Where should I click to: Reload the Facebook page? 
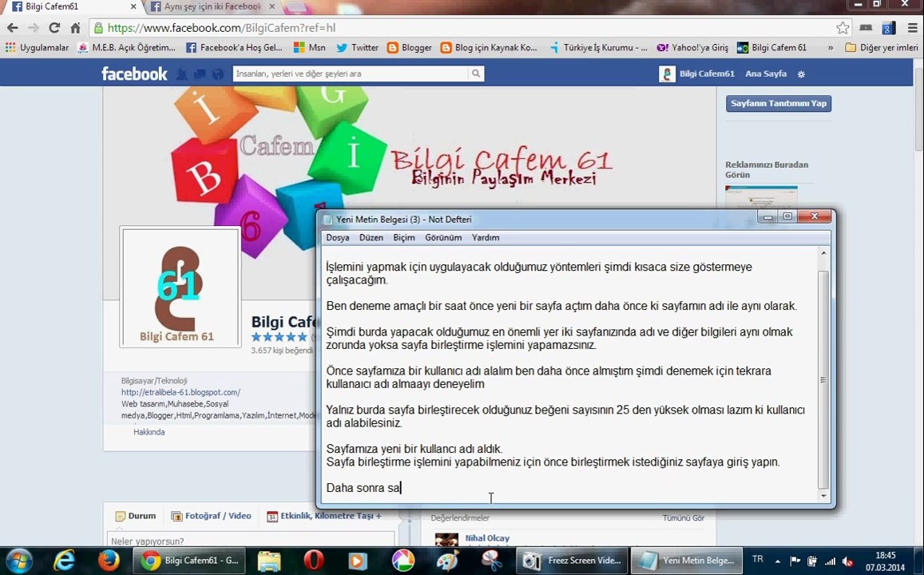[x=54, y=28]
